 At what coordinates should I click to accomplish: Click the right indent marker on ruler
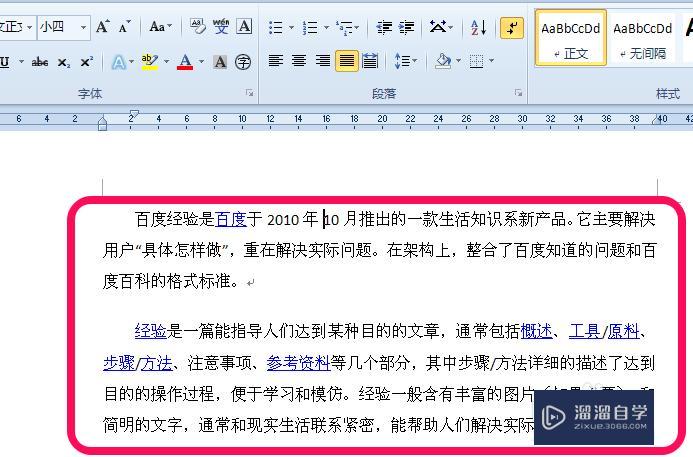656,119
